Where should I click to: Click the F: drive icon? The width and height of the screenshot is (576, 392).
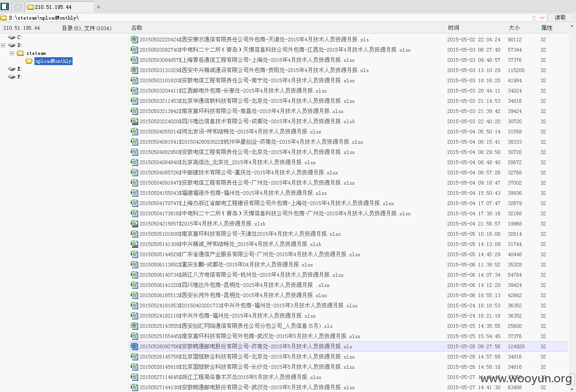tap(12, 77)
